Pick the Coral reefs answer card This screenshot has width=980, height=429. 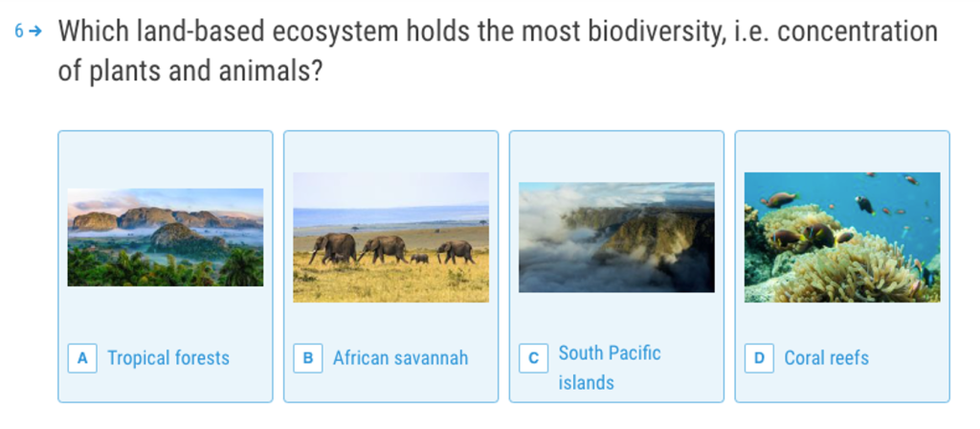coord(842,266)
